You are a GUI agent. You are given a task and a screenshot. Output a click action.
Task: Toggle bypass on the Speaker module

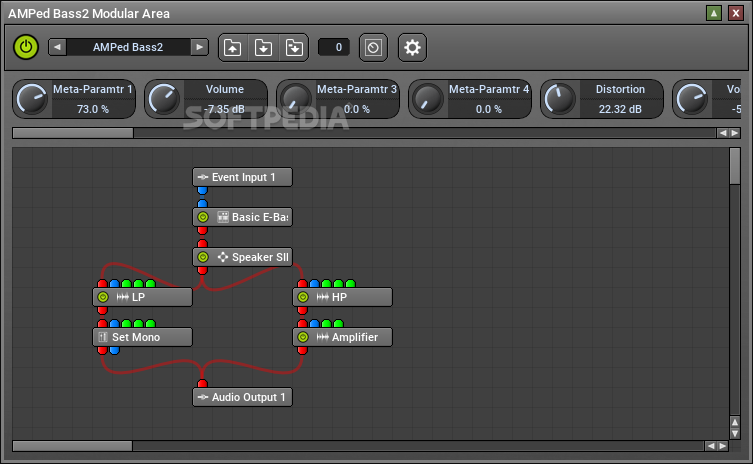click(x=203, y=257)
